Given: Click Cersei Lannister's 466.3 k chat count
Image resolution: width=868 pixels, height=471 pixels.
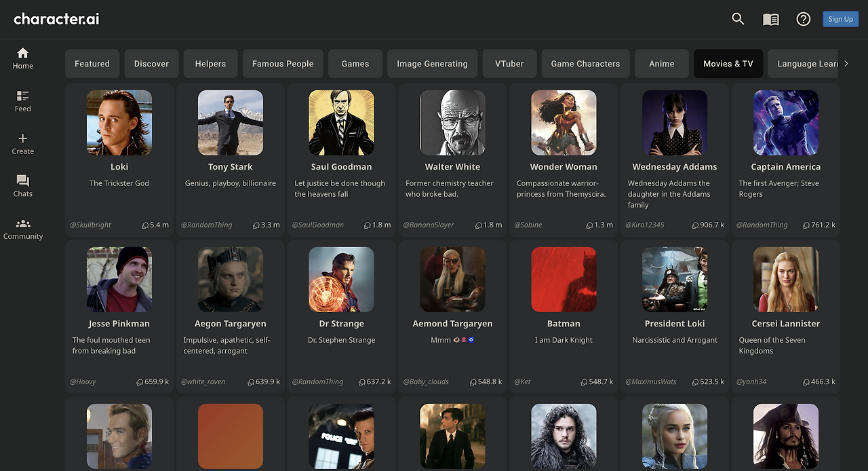Looking at the screenshot, I should click(819, 381).
